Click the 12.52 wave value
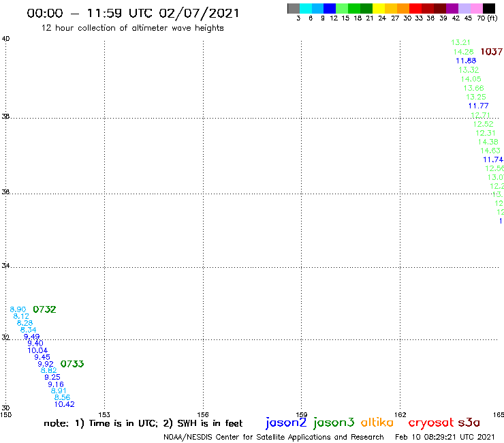This screenshot has width=504, height=443. pyautogui.click(x=483, y=124)
